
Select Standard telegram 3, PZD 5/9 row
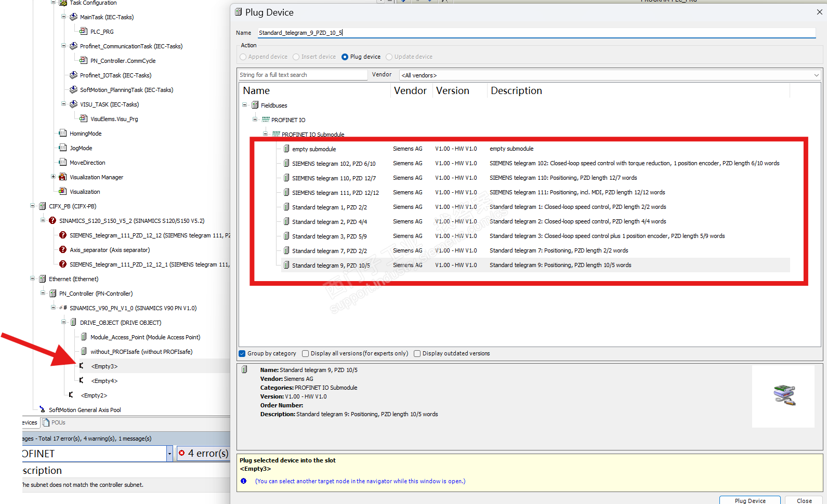tap(535, 236)
